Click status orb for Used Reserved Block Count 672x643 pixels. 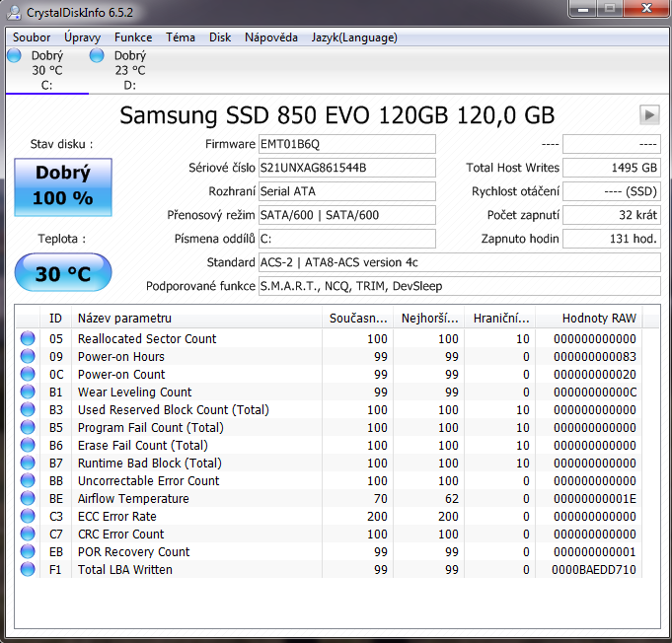[28, 409]
